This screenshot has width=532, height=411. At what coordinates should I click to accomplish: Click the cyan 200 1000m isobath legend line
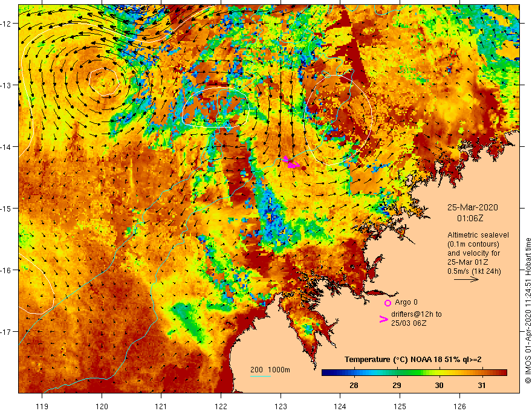tap(260, 376)
